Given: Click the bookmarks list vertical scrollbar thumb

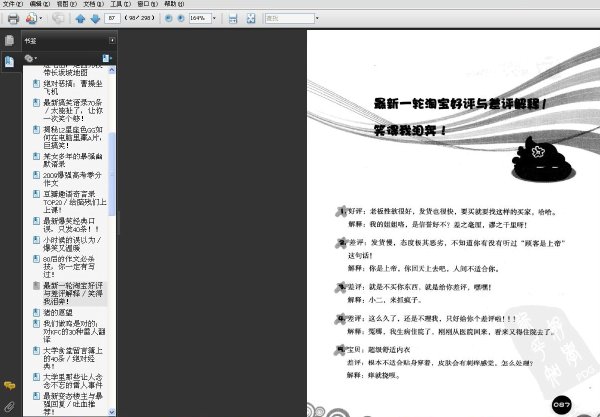Looking at the screenshot, I should pos(112,174).
